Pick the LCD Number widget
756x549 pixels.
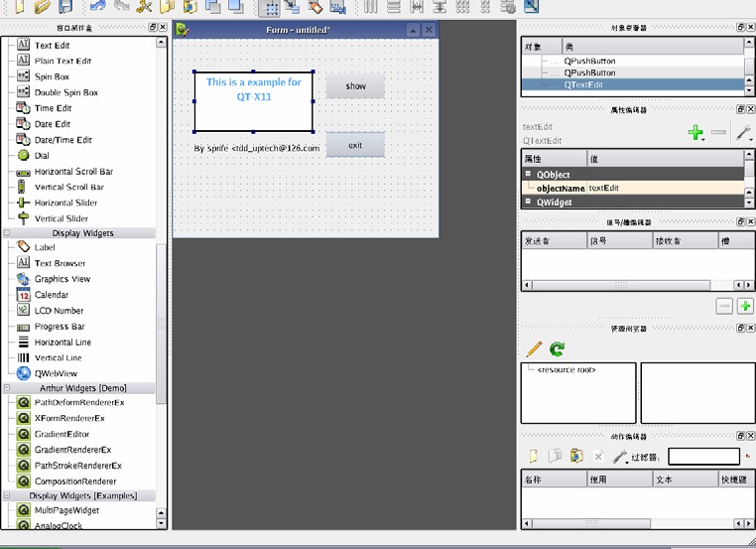pyautogui.click(x=59, y=311)
